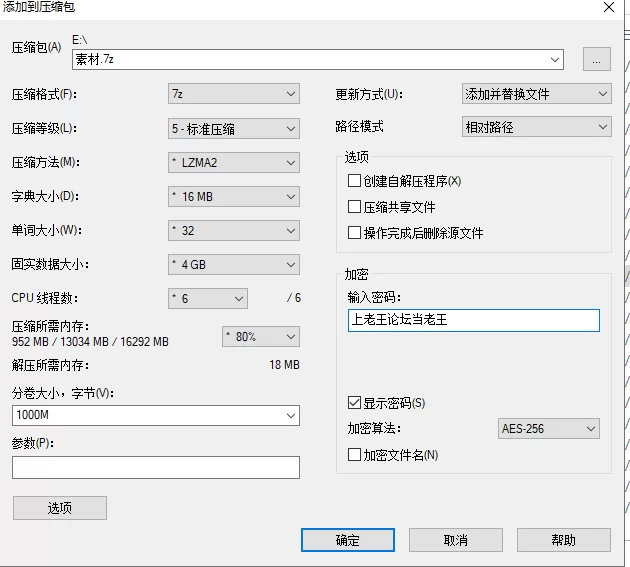The width and height of the screenshot is (630, 567).
Task: Click the browse "..." button for archive path
Action: (596, 60)
